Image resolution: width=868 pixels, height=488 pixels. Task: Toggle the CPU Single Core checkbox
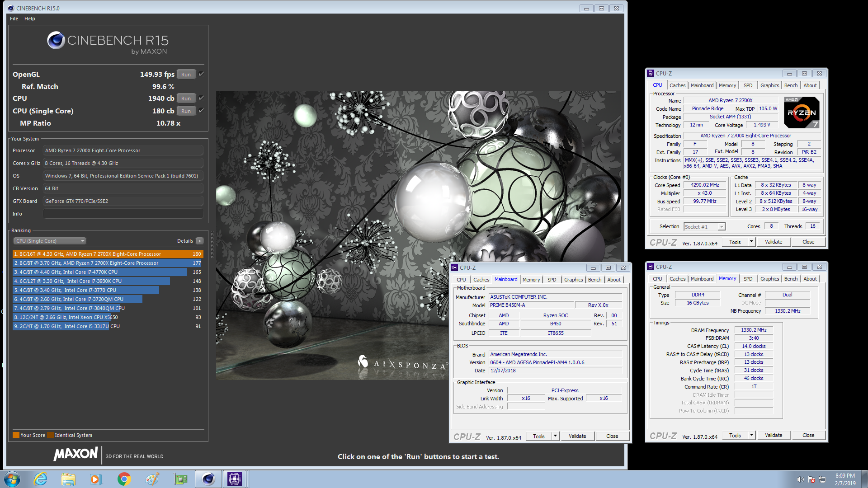[x=201, y=111]
